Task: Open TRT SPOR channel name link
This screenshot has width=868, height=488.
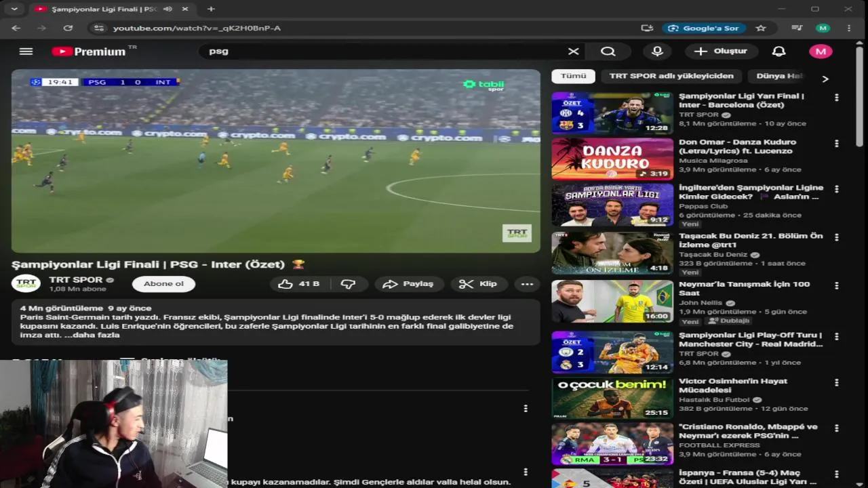Action: pyautogui.click(x=76, y=279)
